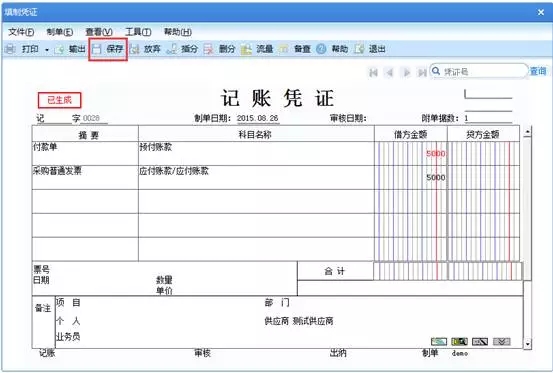Expand the 打印 print dropdown arrow
The width and height of the screenshot is (553, 373).
coord(47,50)
